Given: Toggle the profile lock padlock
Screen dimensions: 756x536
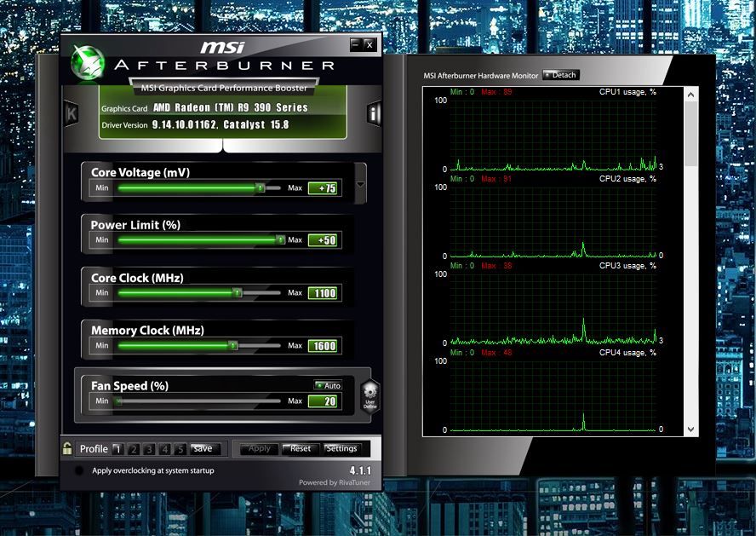Looking at the screenshot, I should click(x=67, y=448).
